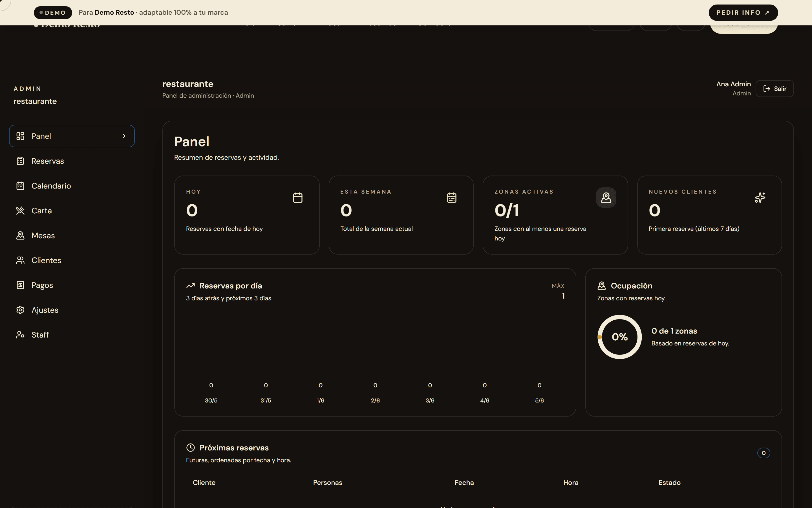Click the Hora column header
The width and height of the screenshot is (812, 508).
point(571,483)
